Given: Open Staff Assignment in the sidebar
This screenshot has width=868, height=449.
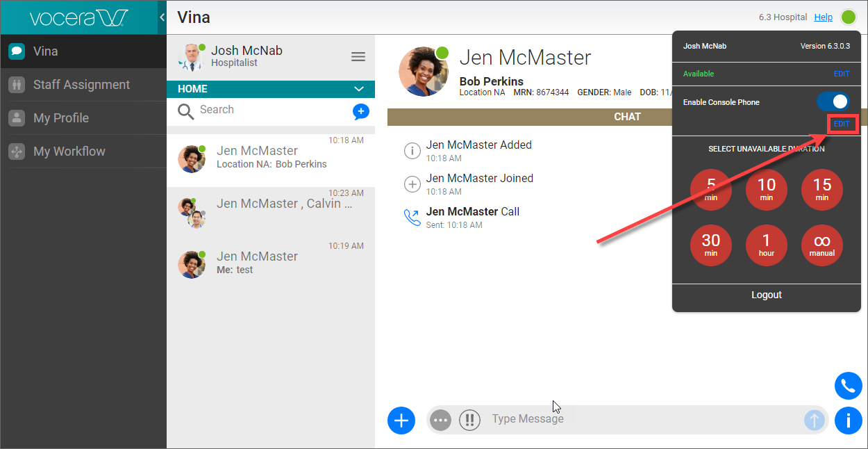Looking at the screenshot, I should click(81, 85).
